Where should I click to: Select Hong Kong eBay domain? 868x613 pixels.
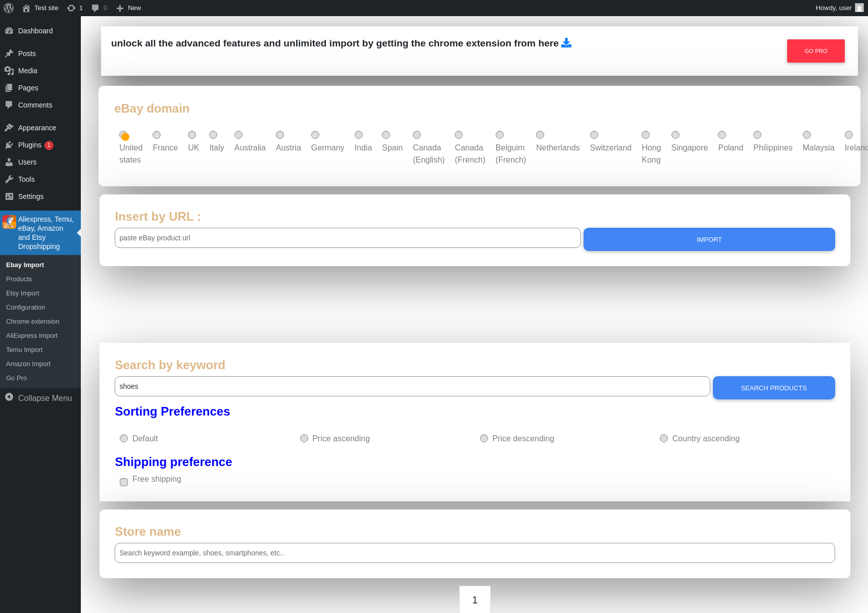646,135
